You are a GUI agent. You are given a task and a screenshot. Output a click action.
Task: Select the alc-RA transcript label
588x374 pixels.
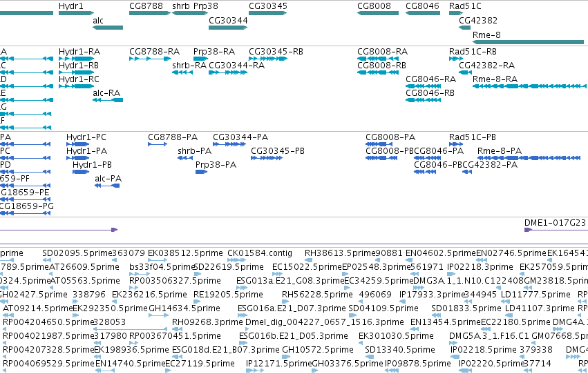pyautogui.click(x=106, y=93)
